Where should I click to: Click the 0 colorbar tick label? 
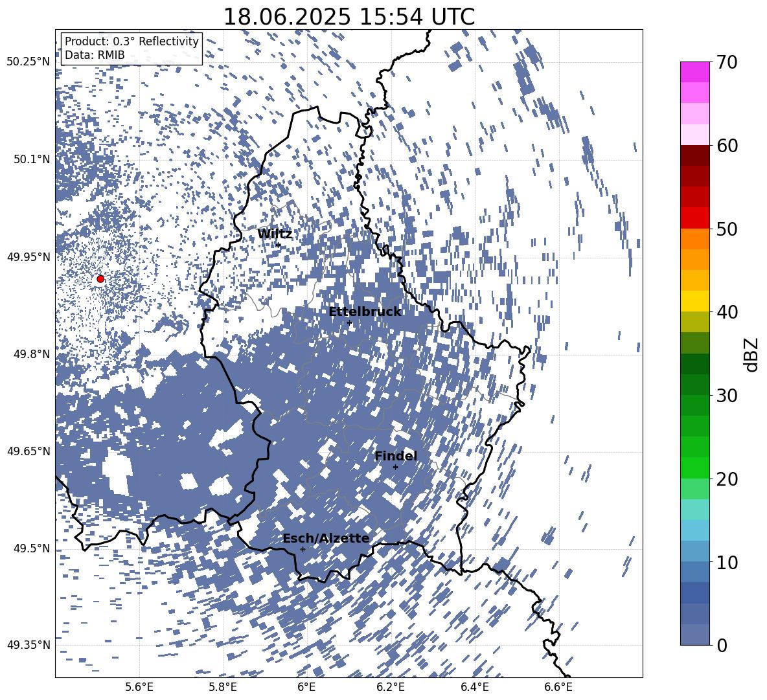(722, 645)
